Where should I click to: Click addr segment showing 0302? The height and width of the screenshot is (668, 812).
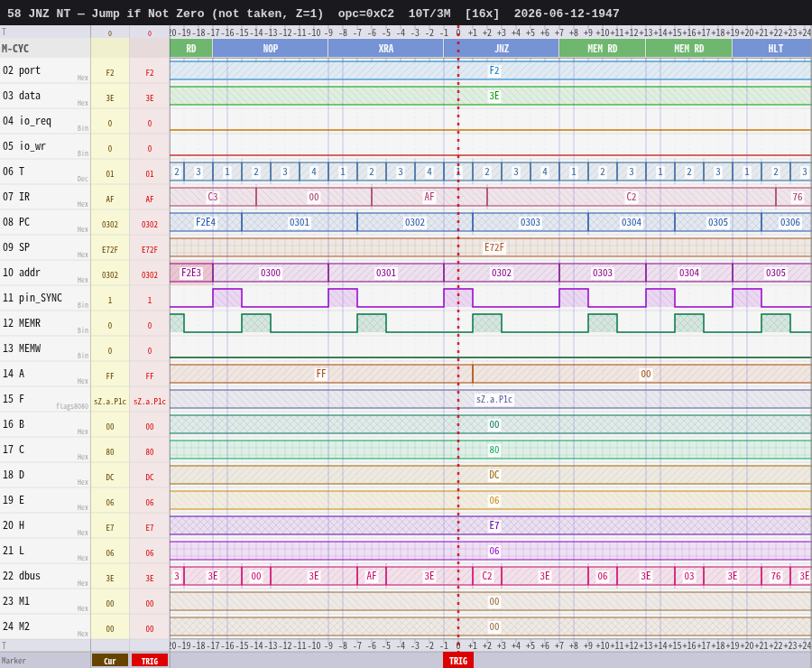click(x=502, y=274)
